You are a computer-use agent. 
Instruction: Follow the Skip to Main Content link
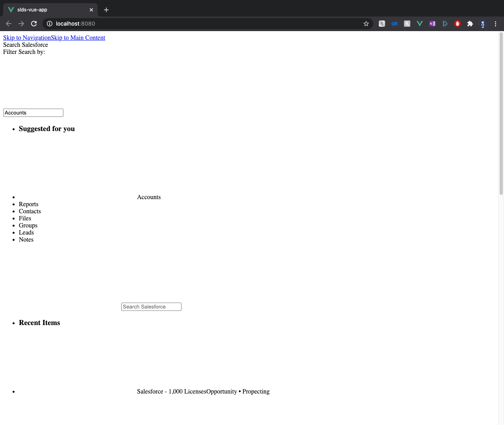pyautogui.click(x=78, y=38)
